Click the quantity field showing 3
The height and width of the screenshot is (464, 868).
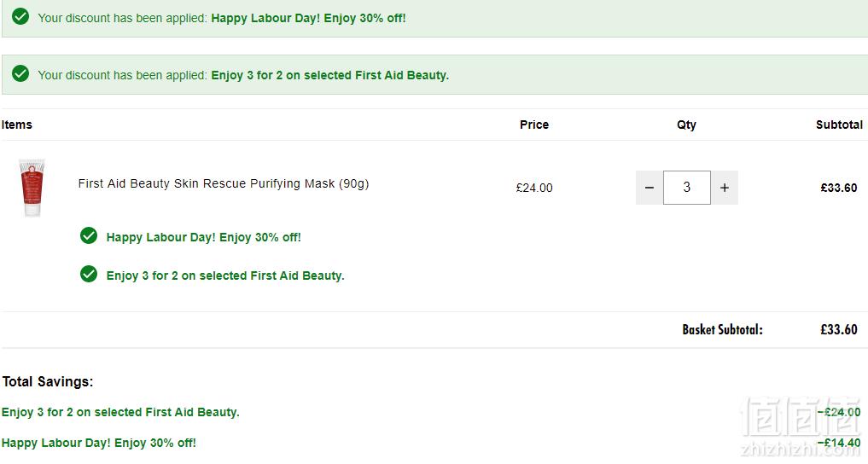686,188
